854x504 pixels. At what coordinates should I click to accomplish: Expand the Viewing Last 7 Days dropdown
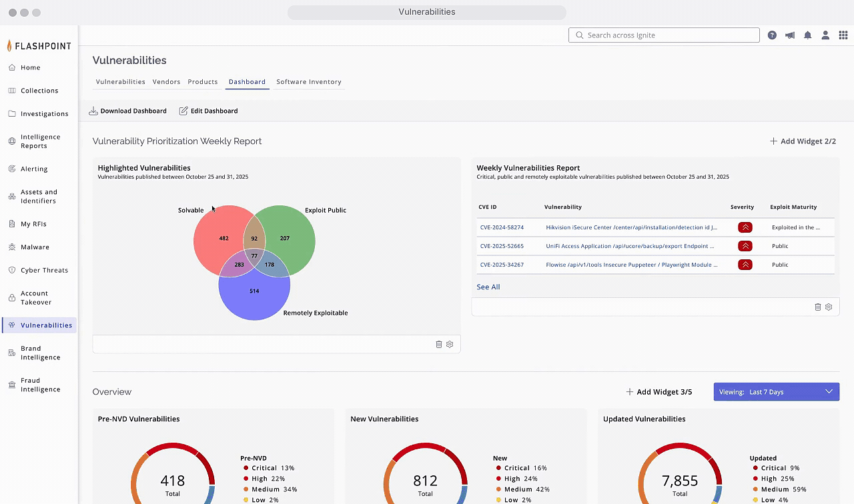point(776,392)
